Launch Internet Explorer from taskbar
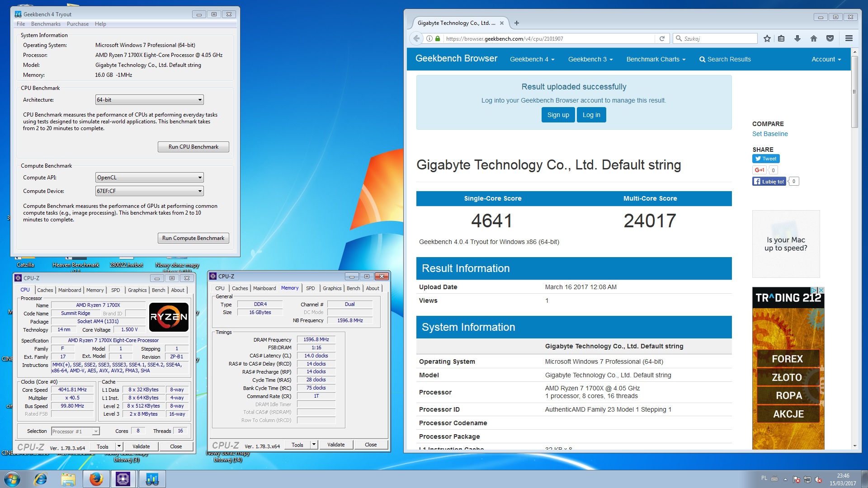Image resolution: width=868 pixels, height=488 pixels. pyautogui.click(x=41, y=479)
